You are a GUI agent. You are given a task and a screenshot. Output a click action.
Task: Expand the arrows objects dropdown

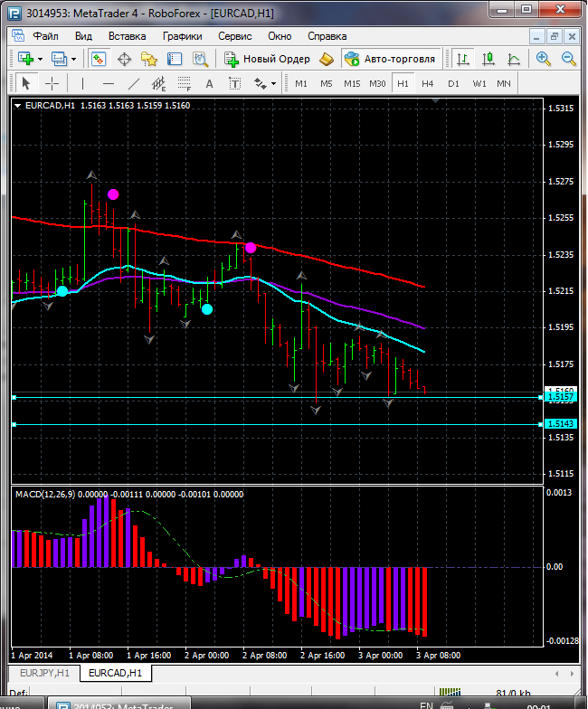[x=273, y=84]
